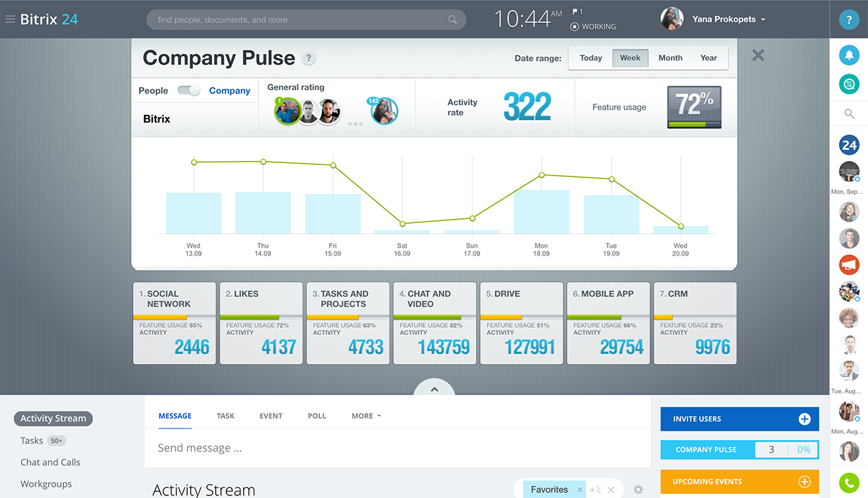Select the Week date range
This screenshot has height=498, width=868.
(630, 58)
